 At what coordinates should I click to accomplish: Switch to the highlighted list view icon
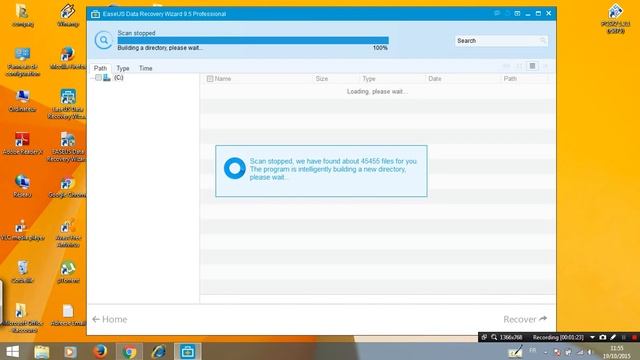(532, 66)
